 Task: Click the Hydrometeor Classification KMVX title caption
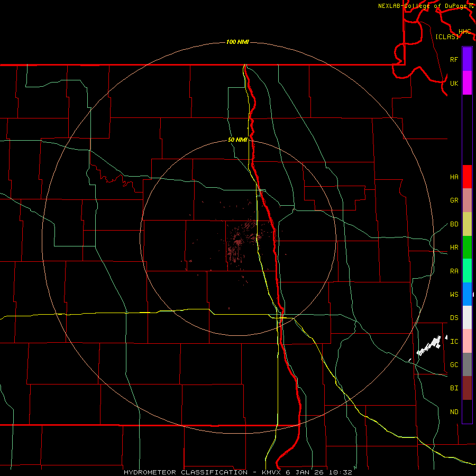pyautogui.click(x=237, y=472)
